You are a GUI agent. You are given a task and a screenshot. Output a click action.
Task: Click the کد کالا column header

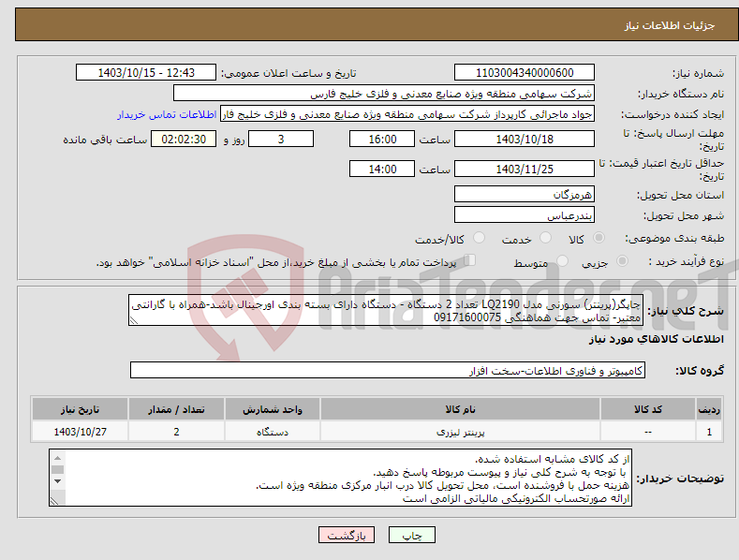pos(648,409)
